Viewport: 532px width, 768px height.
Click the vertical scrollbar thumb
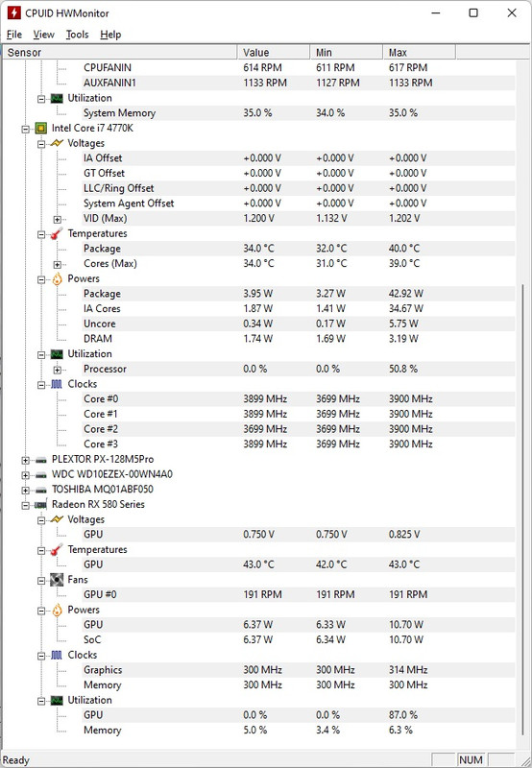pyautogui.click(x=522, y=510)
